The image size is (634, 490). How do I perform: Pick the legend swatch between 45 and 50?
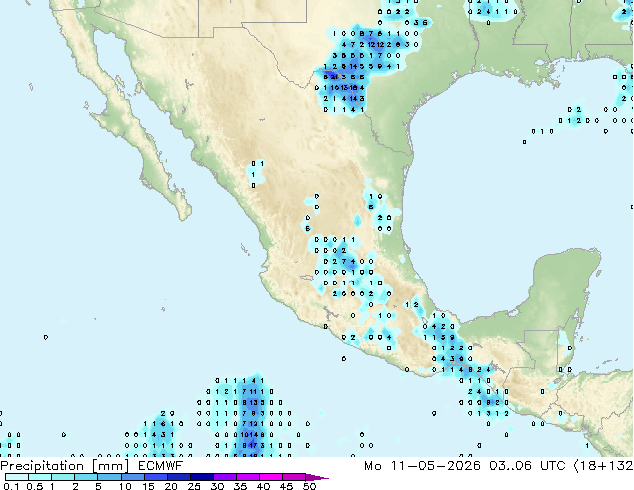pyautogui.click(x=294, y=477)
